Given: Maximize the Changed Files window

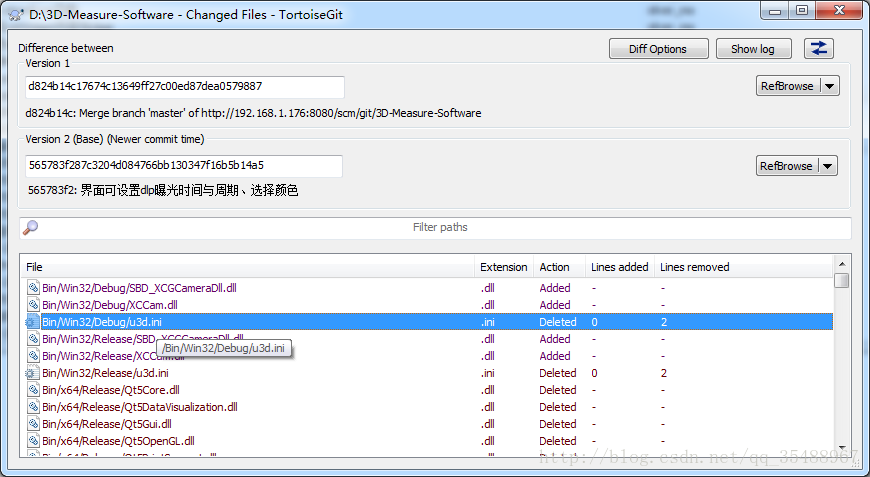Looking at the screenshot, I should [x=802, y=11].
